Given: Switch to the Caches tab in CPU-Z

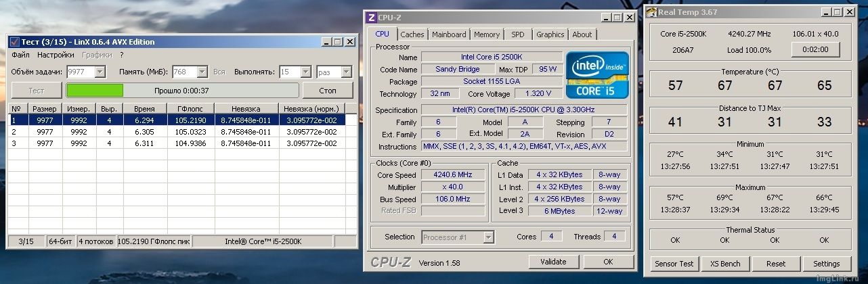Looking at the screenshot, I should point(412,34).
